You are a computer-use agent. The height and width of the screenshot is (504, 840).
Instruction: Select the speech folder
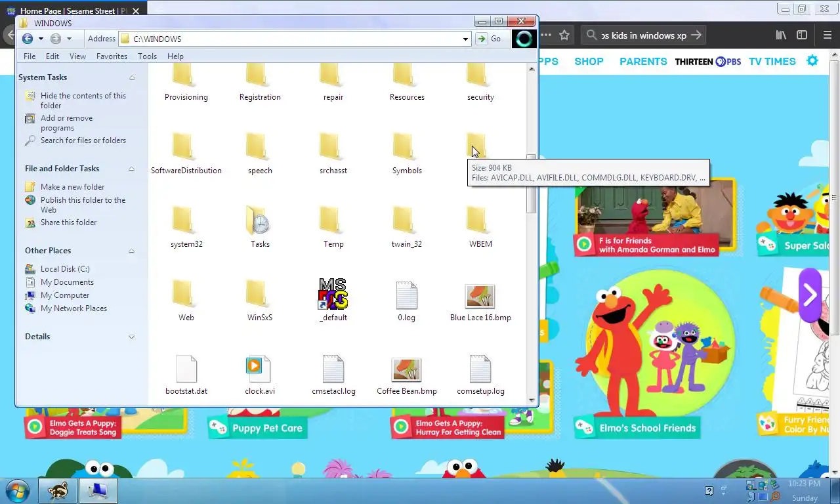[x=260, y=154]
